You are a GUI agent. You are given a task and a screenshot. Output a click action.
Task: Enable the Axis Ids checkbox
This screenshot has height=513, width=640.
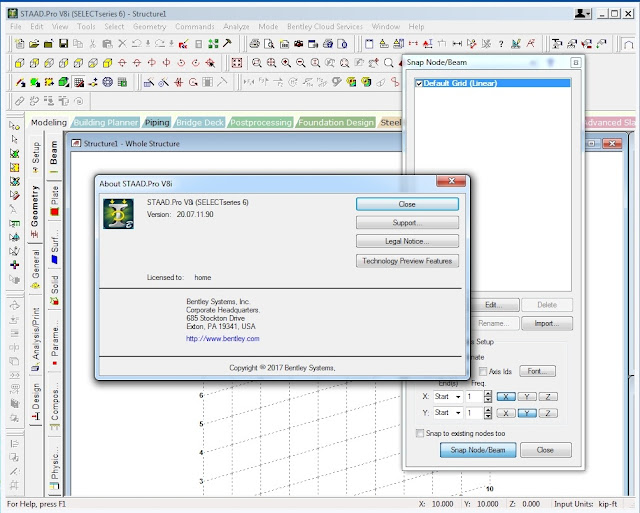pos(483,371)
